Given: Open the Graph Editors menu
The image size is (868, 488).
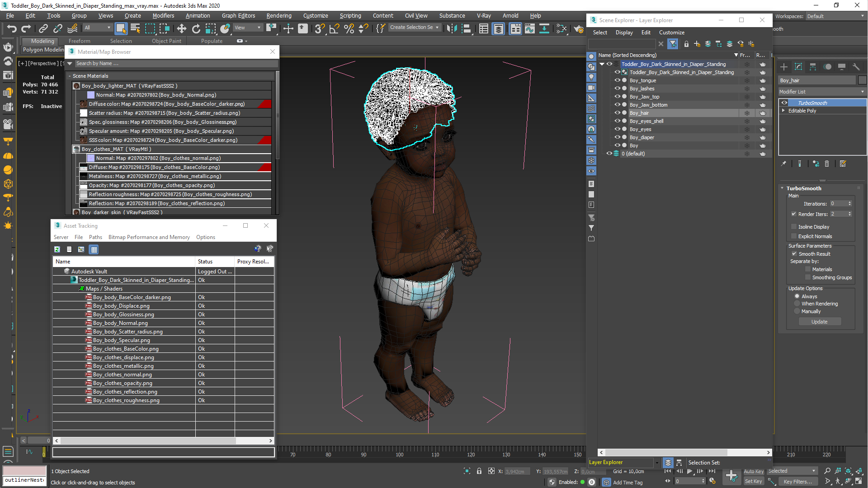Looking at the screenshot, I should click(238, 16).
